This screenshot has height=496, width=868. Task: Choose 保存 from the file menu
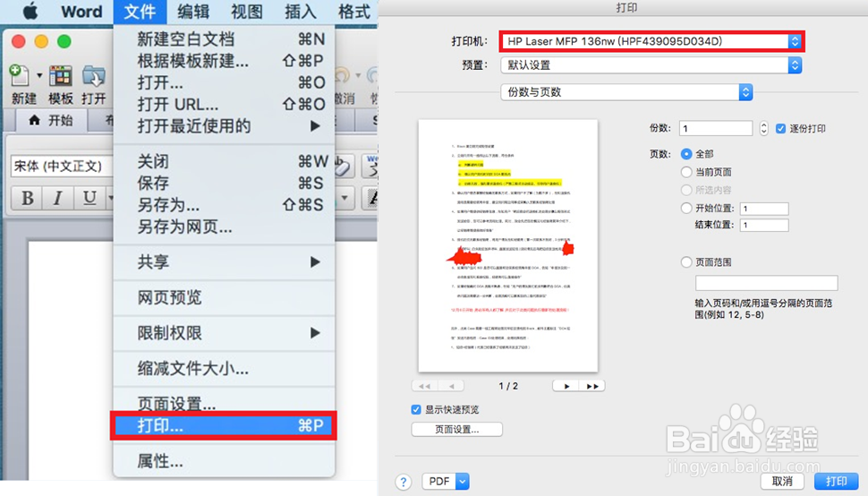[x=224, y=184]
